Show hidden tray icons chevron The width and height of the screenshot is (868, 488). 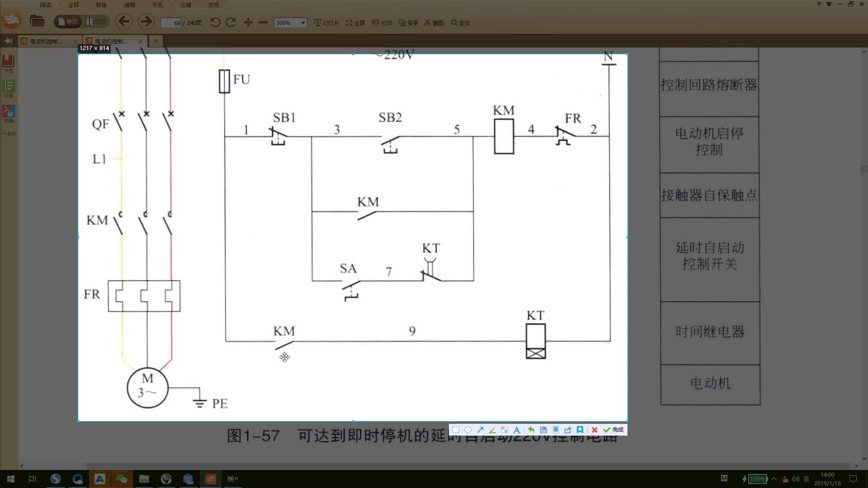[x=774, y=479]
